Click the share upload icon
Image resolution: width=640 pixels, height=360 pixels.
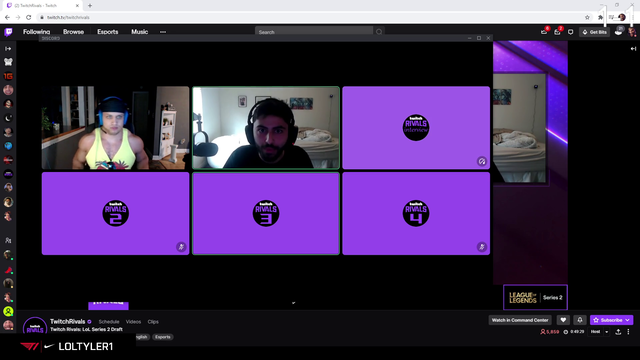pyautogui.click(x=618, y=332)
